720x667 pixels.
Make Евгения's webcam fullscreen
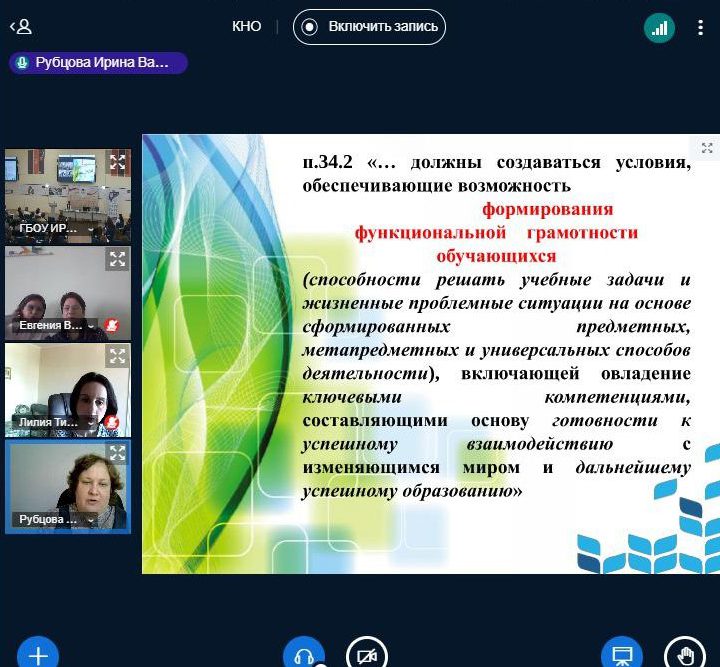coord(117,260)
